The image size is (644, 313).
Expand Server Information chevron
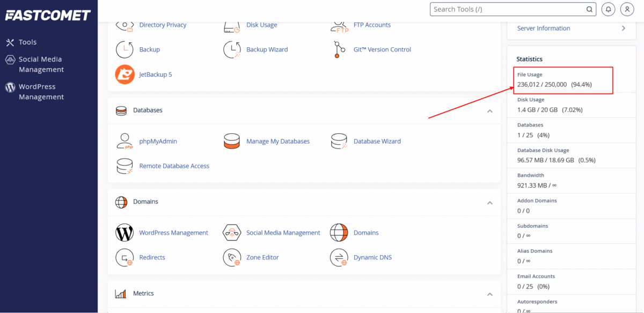(x=623, y=28)
